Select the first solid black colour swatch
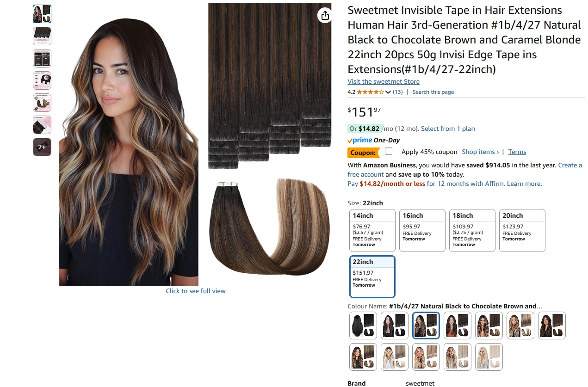This screenshot has height=387, width=588. (363, 326)
